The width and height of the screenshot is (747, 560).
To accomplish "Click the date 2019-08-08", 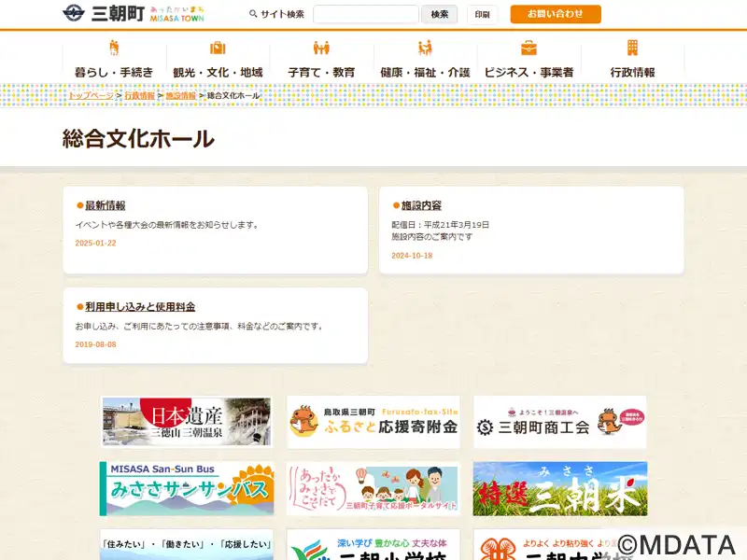I will tap(95, 344).
